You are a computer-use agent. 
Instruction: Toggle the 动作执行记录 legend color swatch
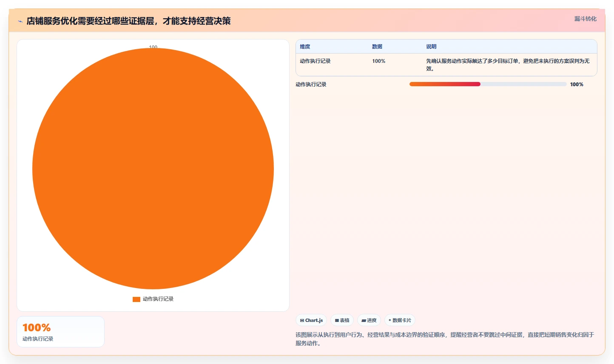tap(136, 299)
